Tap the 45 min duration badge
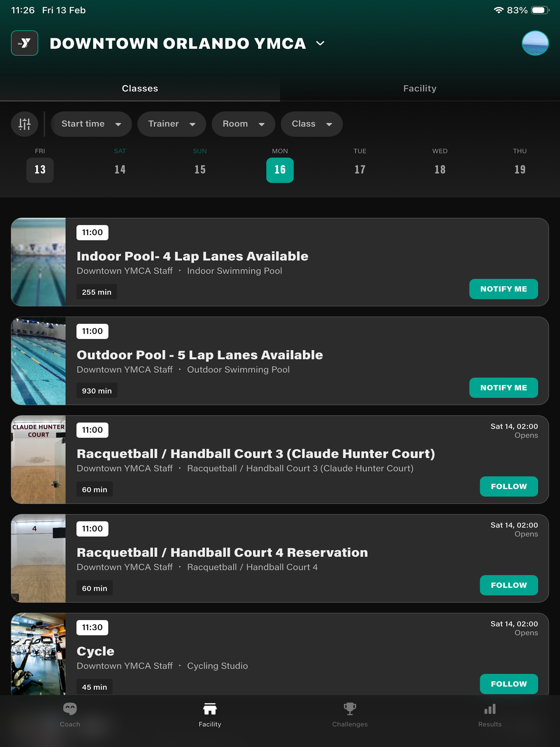The height and width of the screenshot is (747, 560). pyautogui.click(x=94, y=686)
